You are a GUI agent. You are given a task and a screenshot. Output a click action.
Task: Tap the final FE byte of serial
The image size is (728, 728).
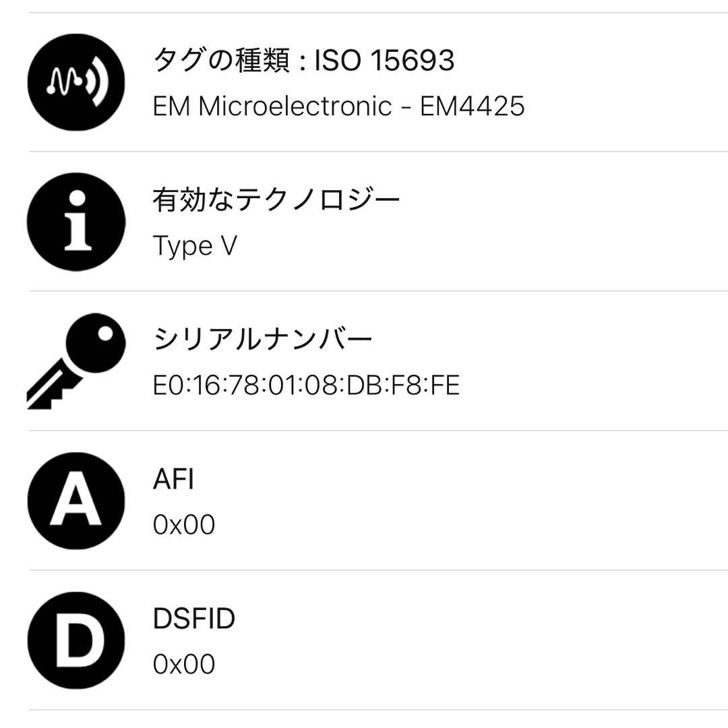pos(444,386)
